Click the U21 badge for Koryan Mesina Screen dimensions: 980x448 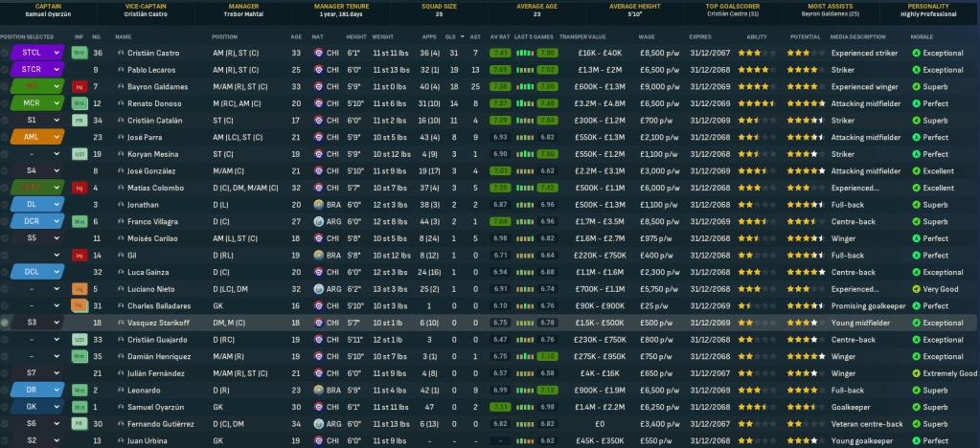coord(80,153)
